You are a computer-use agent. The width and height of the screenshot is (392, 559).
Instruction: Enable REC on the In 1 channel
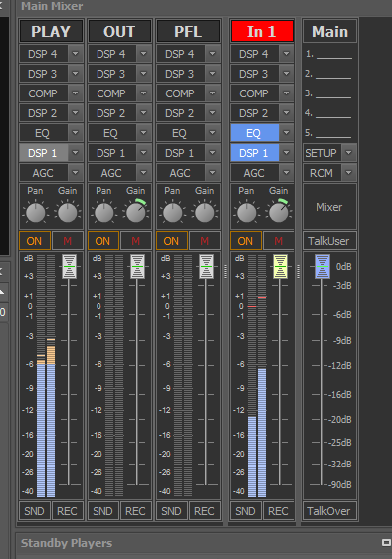click(x=278, y=511)
